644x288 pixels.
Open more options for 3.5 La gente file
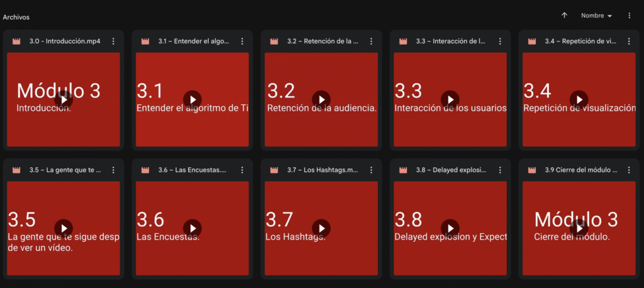click(113, 170)
